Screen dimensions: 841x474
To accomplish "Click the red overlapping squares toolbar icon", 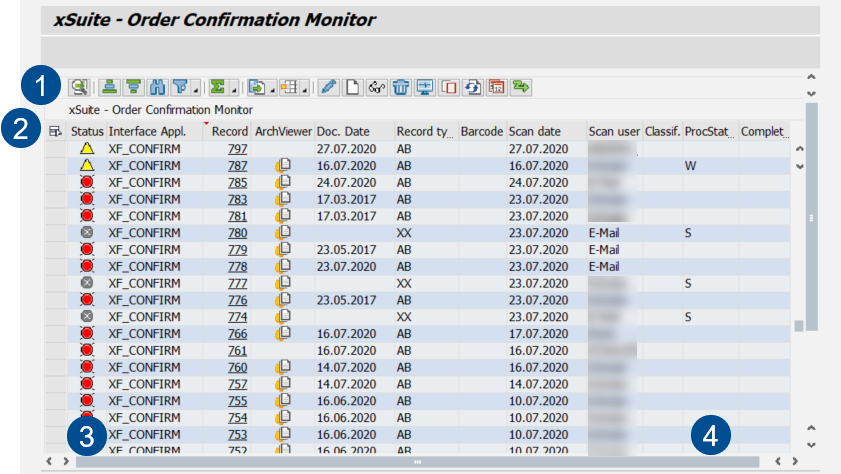I will click(449, 87).
